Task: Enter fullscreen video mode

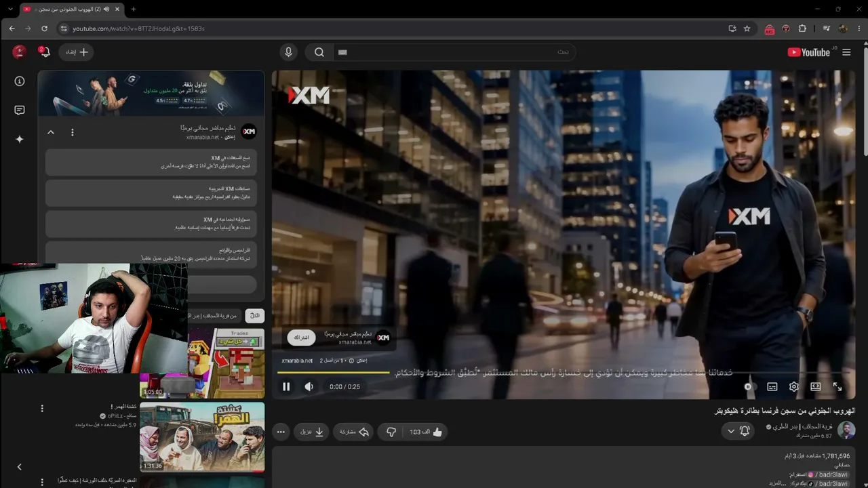Action: click(x=837, y=386)
